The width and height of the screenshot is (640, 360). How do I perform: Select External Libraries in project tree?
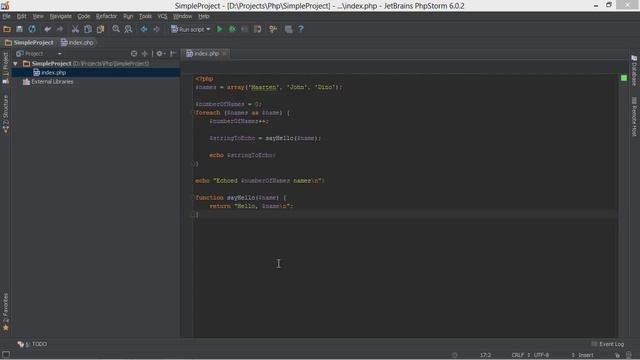click(x=48, y=82)
